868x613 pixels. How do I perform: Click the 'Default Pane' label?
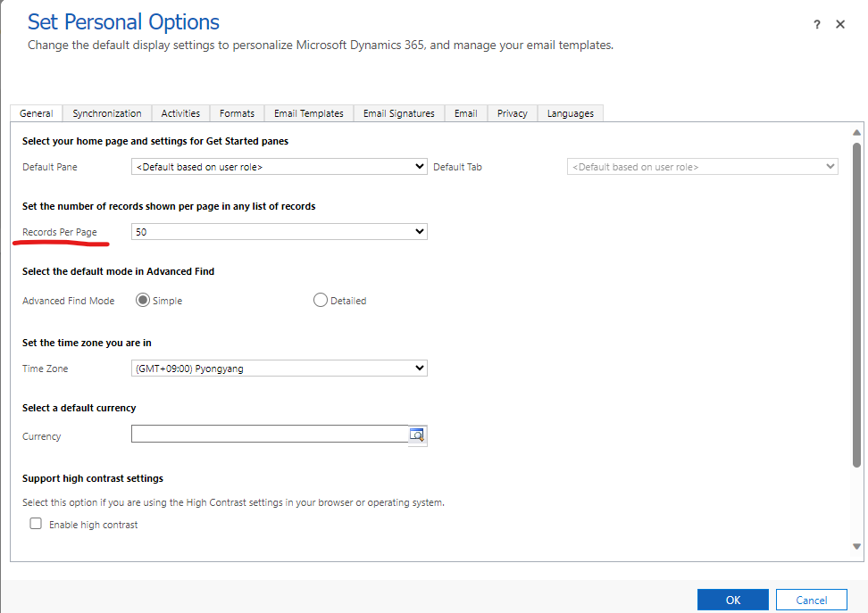coord(50,167)
